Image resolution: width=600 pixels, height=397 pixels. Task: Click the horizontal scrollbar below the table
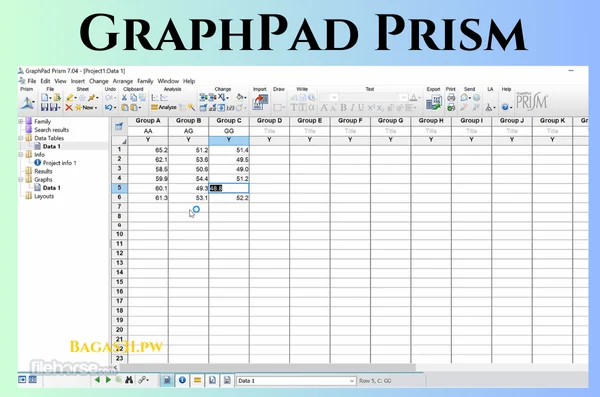268,368
